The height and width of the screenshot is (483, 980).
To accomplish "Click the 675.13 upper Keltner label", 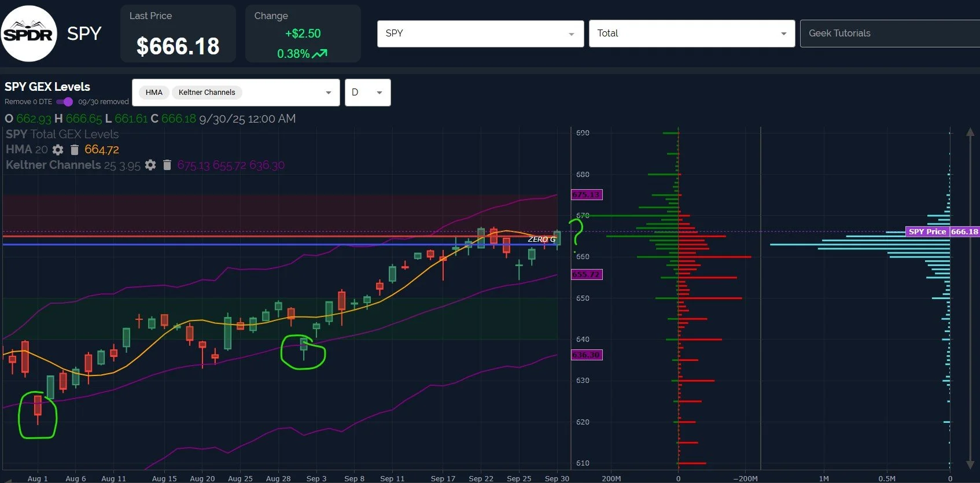I will point(587,194).
